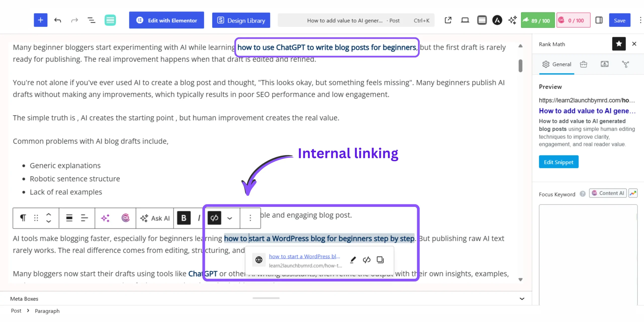Click the block drag handle
Screen dimensions: 644x322
[36, 218]
